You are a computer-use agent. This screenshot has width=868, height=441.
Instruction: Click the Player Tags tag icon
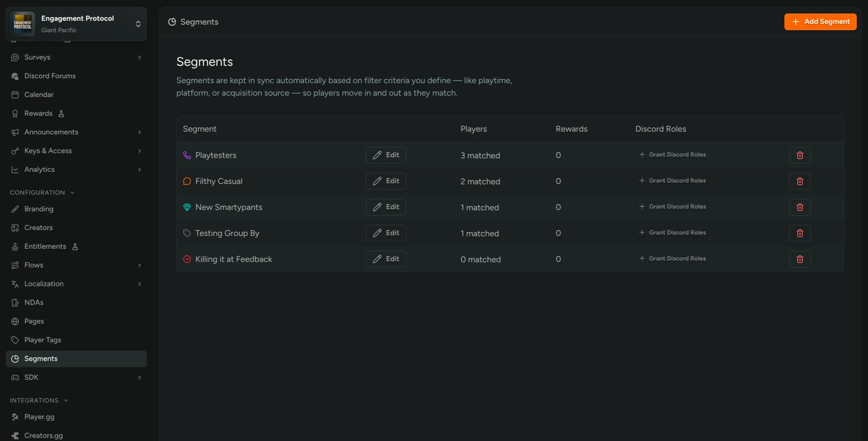point(15,340)
